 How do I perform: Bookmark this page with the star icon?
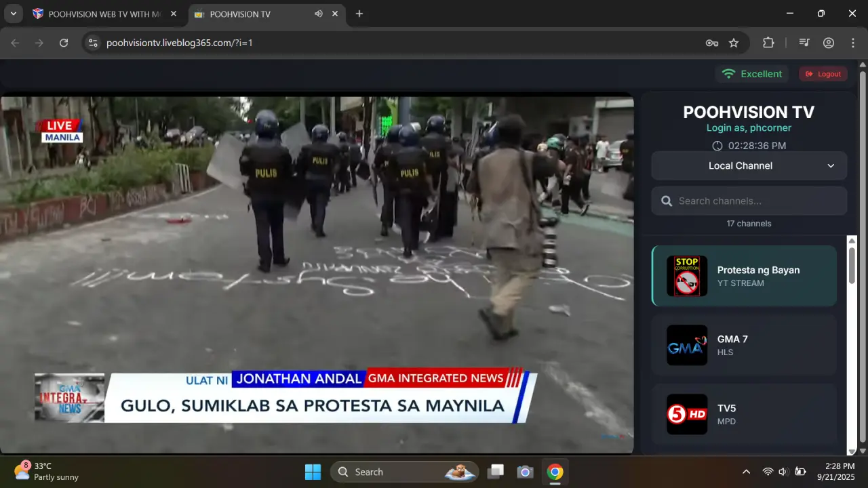click(x=734, y=43)
